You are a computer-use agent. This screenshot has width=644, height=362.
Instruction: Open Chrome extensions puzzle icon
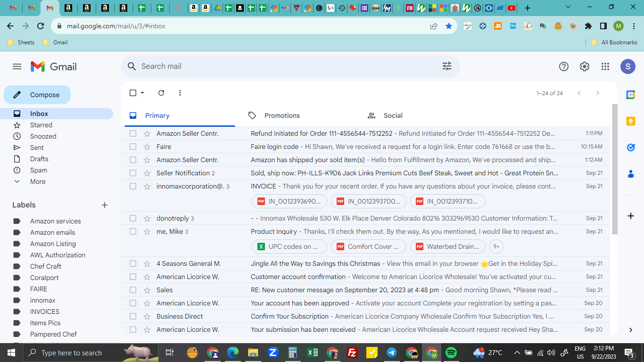click(x=588, y=26)
